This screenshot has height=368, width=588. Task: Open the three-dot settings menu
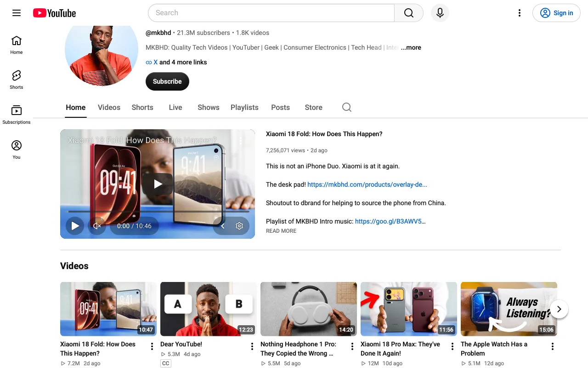[x=520, y=13]
